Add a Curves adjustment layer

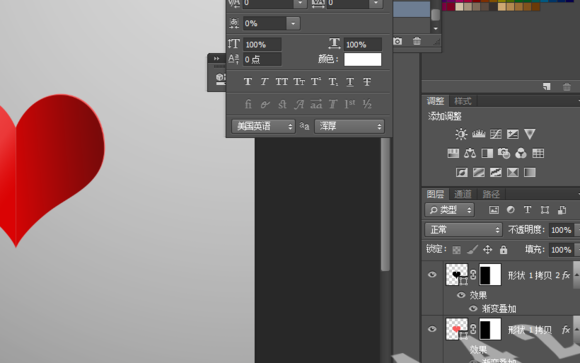click(x=496, y=134)
